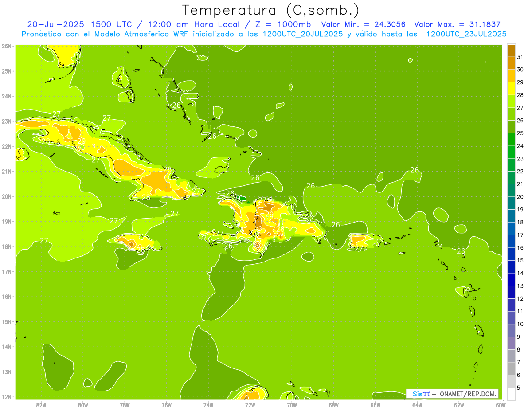532x411 pixels.
Task: Click the '68W' longitude axis label
Action: 334,405
